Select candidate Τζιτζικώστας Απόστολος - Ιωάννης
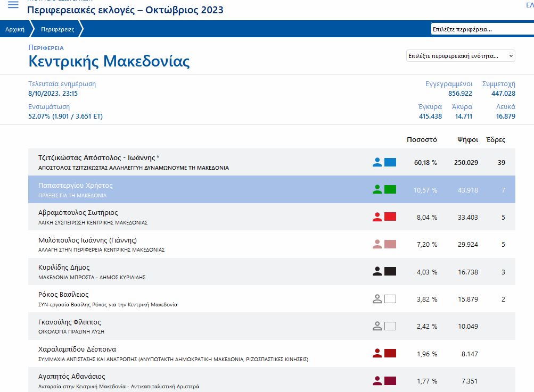534x392 pixels. 99,158
